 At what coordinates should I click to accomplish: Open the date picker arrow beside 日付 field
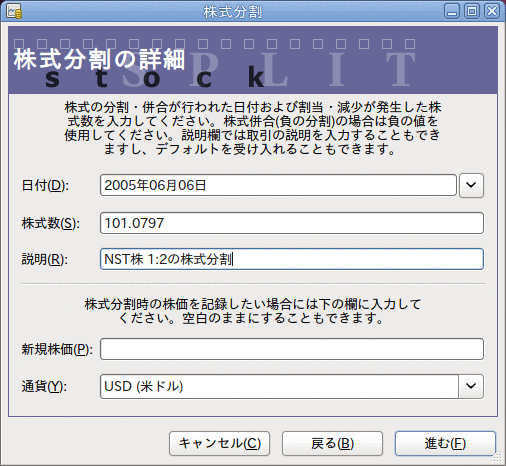click(471, 185)
